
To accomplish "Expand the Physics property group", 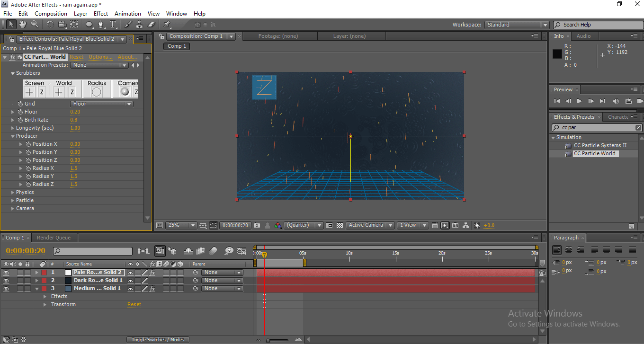I will [13, 193].
